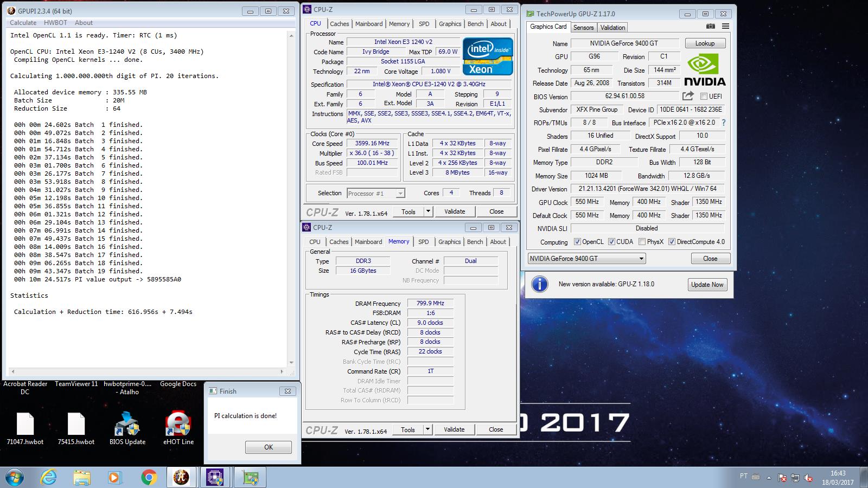Click NVIDIA logo in GPU-Z
The height and width of the screenshot is (488, 868).
(x=705, y=70)
